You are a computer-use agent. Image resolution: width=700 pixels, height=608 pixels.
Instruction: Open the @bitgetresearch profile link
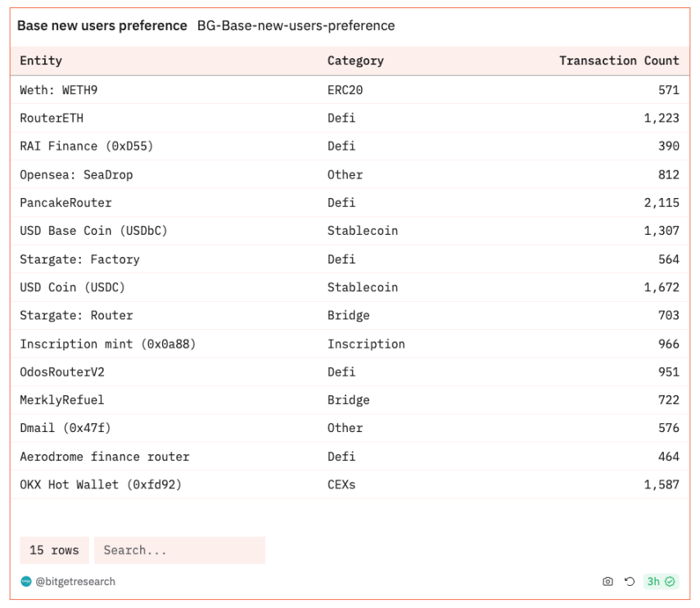point(75,582)
